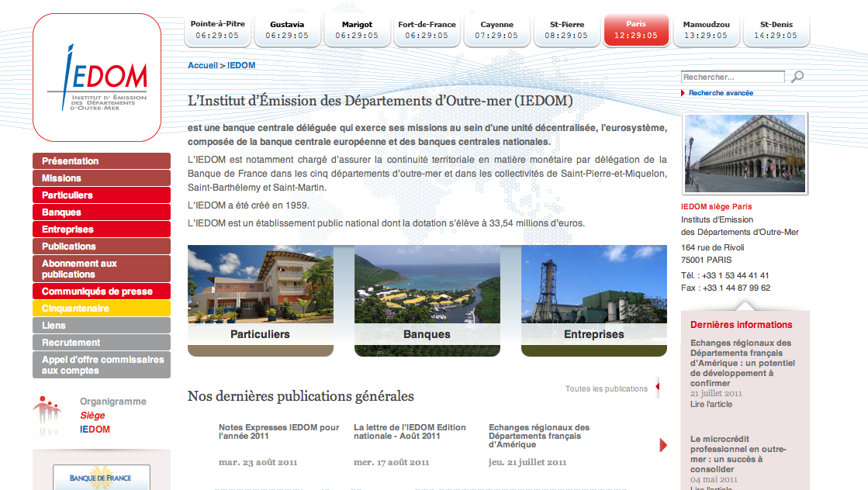Click the Dernières informations heading
The width and height of the screenshot is (868, 490).
[742, 325]
